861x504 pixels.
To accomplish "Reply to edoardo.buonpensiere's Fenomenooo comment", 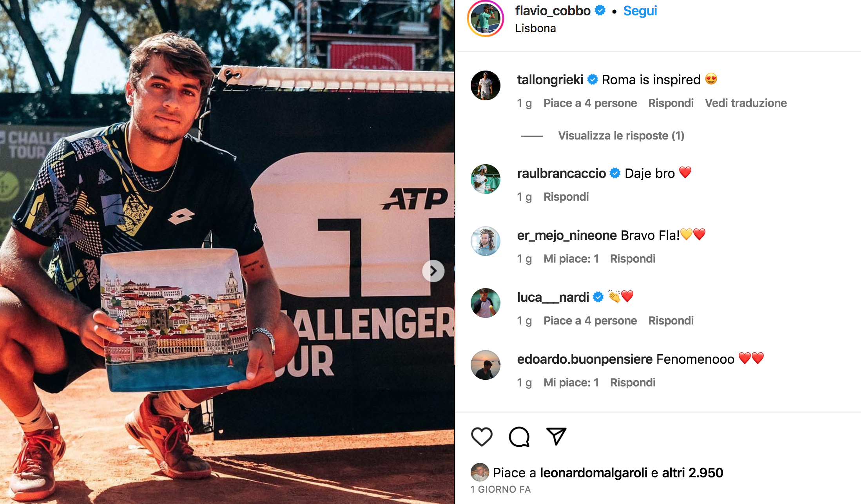I will [633, 383].
